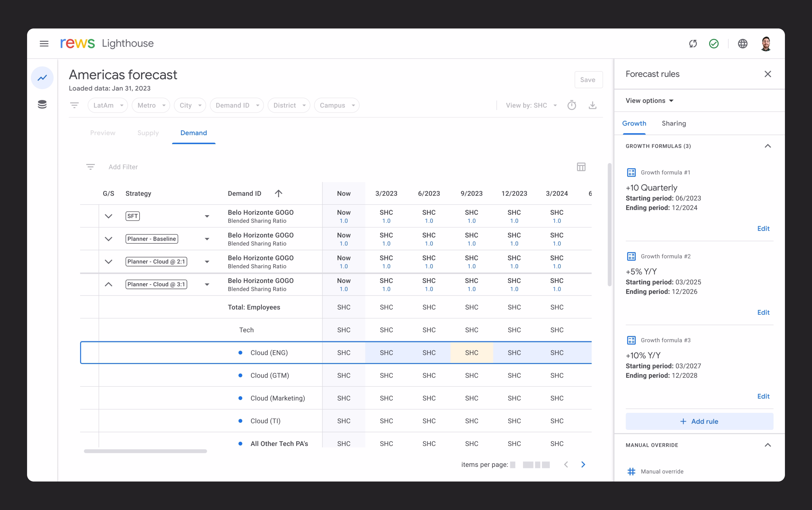Image resolution: width=812 pixels, height=510 pixels.
Task: Collapse the GROWTH FORMULAS section
Action: coord(767,146)
